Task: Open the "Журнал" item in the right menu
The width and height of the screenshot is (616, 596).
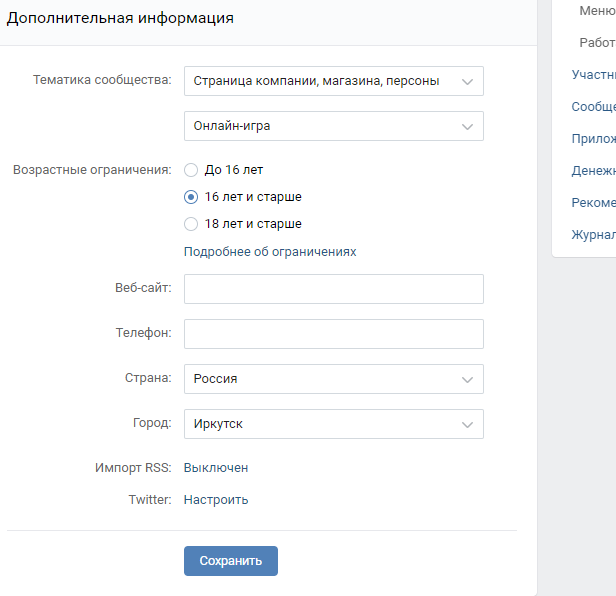Action: (593, 235)
